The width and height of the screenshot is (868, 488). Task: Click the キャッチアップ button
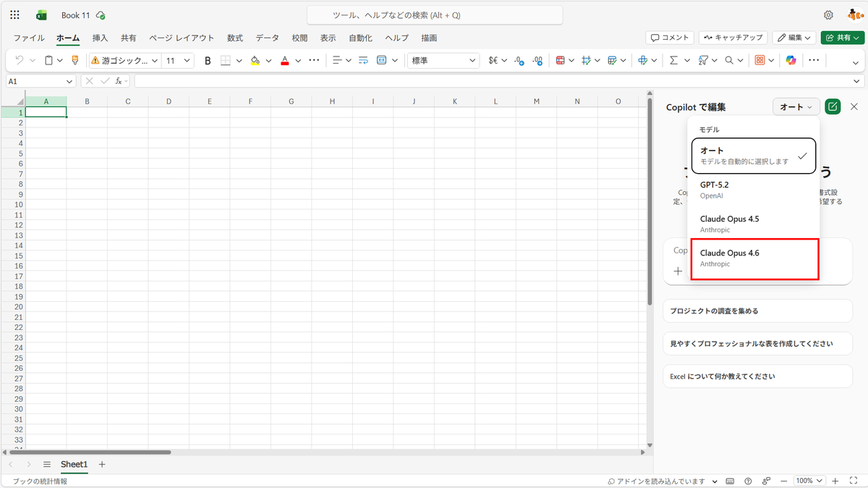coord(732,38)
